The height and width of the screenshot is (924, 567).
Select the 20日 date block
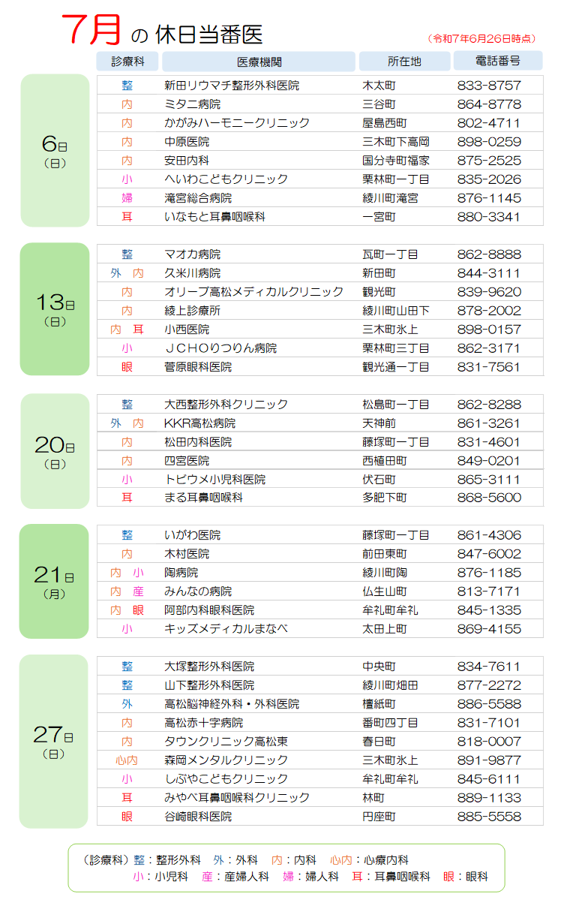[x=55, y=450]
